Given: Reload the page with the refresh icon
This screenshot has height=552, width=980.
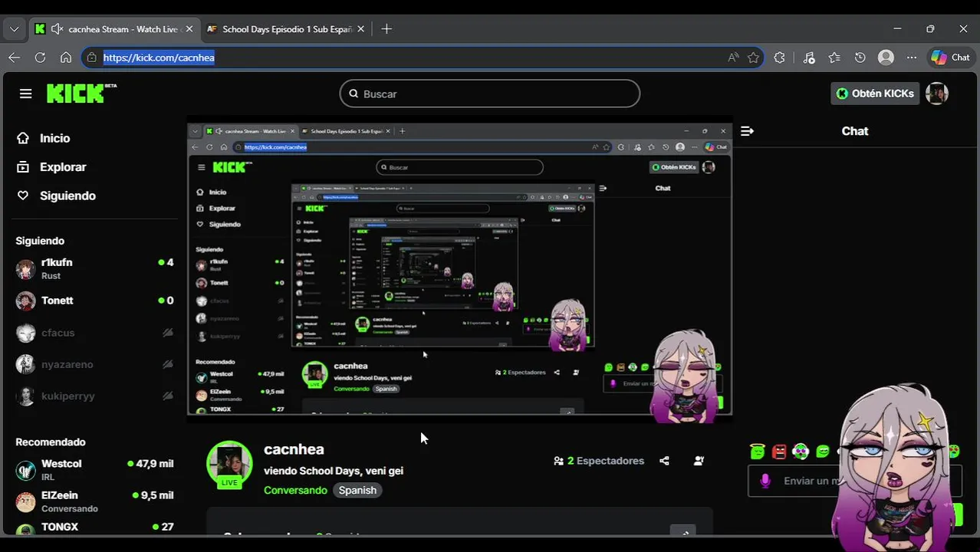Looking at the screenshot, I should coord(40,58).
